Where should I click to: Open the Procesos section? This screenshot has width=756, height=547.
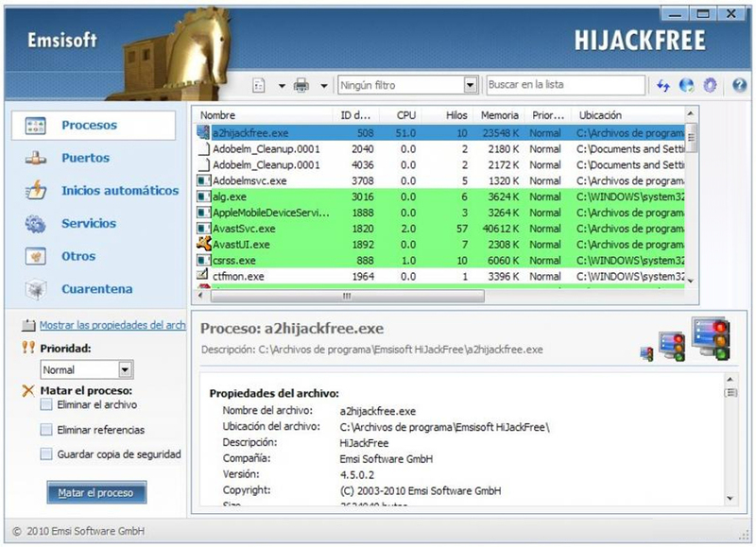tap(94, 126)
